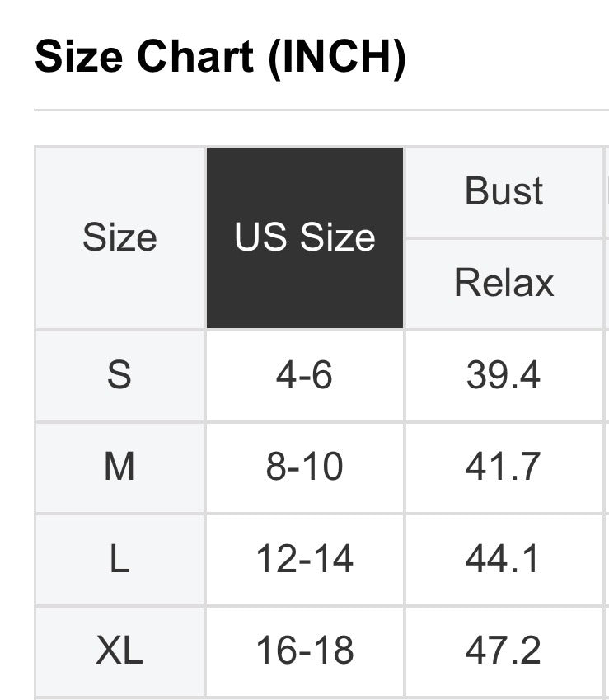Image resolution: width=609 pixels, height=700 pixels.
Task: Select the 47.2 bust measurement
Action: (504, 651)
